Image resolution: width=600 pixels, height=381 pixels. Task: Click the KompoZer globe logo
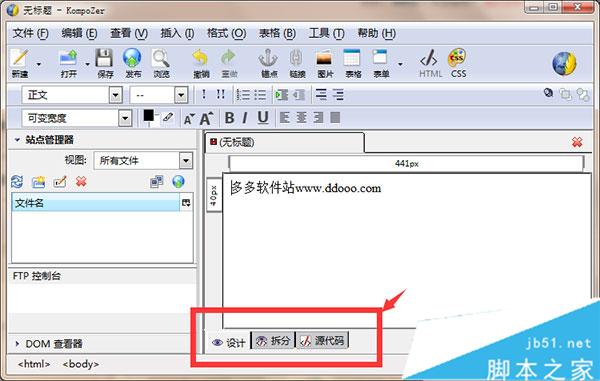coord(564,63)
